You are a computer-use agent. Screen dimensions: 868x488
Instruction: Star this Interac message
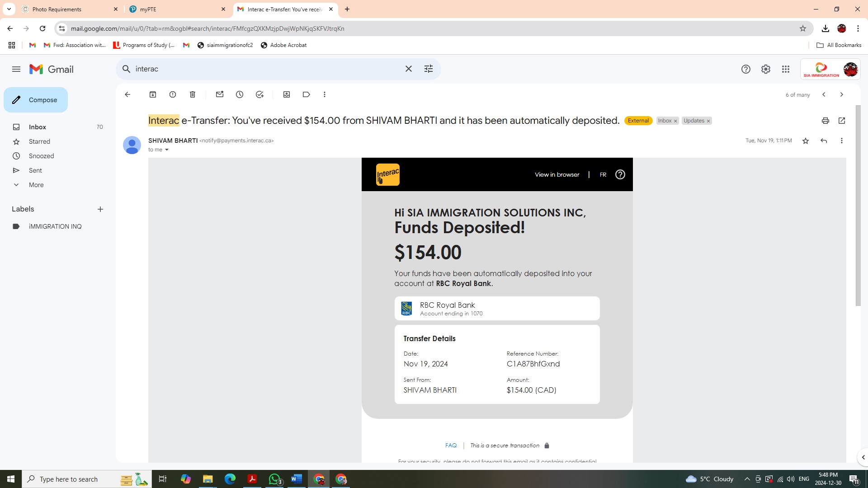[806, 141]
